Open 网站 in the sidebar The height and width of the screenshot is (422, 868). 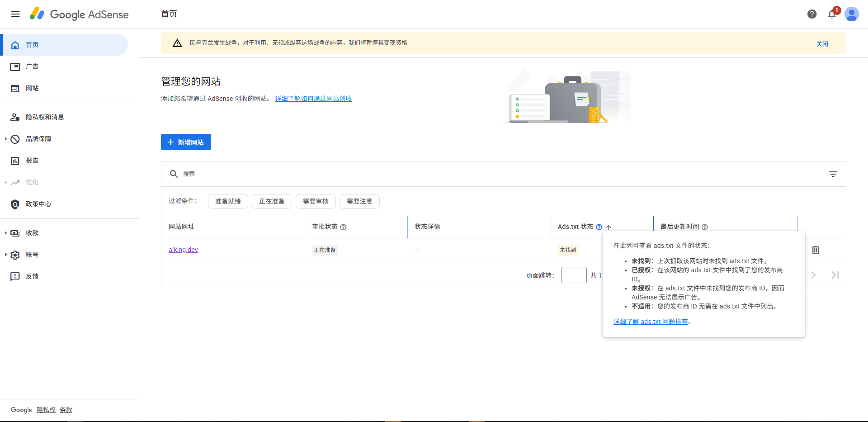(65, 88)
